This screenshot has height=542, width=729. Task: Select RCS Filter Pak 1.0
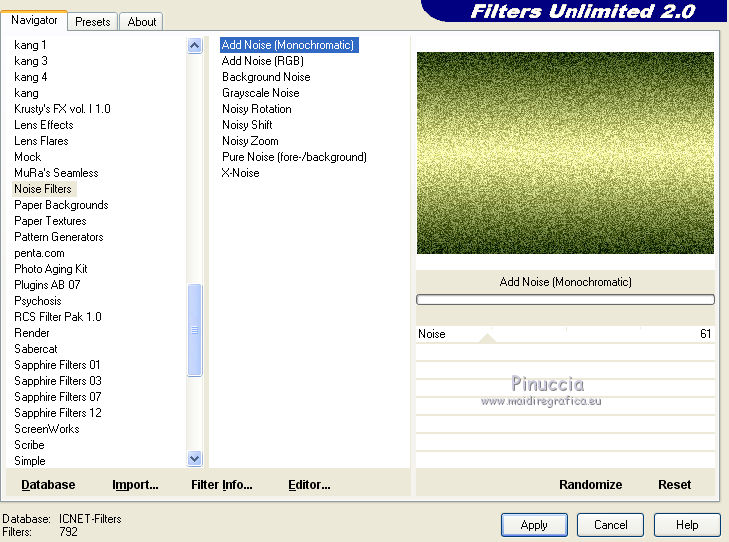point(58,317)
